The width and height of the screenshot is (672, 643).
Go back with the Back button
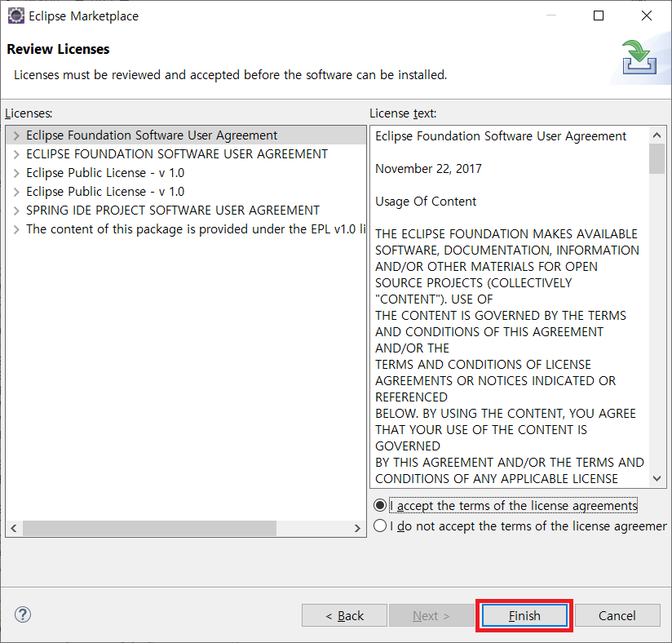coord(345,615)
